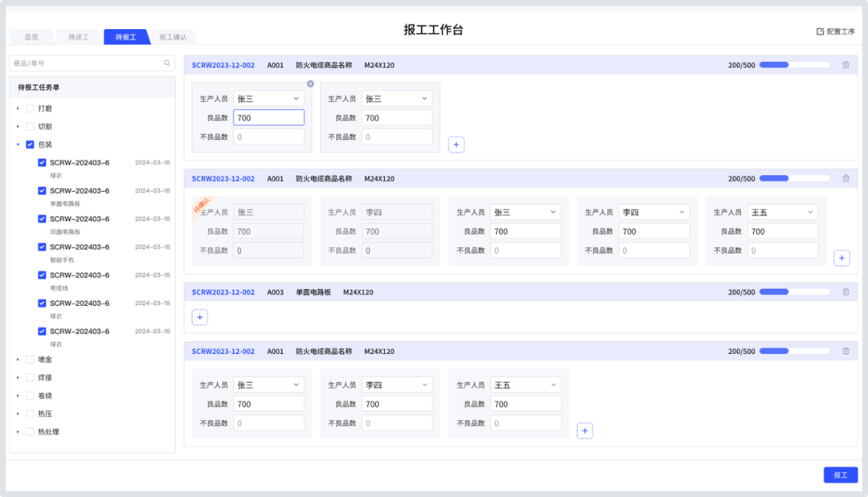Delete the 单面电路板 card using its trash icon

846,291
